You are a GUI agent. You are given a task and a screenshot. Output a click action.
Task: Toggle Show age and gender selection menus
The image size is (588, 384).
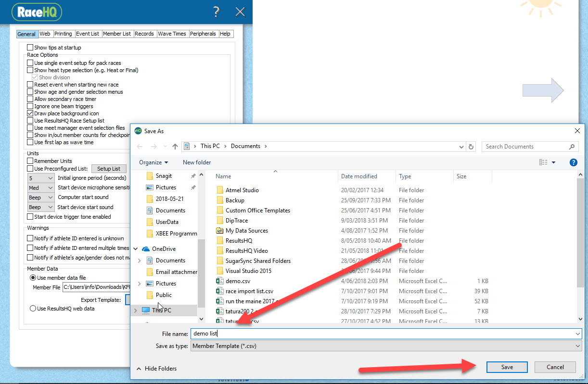point(30,92)
